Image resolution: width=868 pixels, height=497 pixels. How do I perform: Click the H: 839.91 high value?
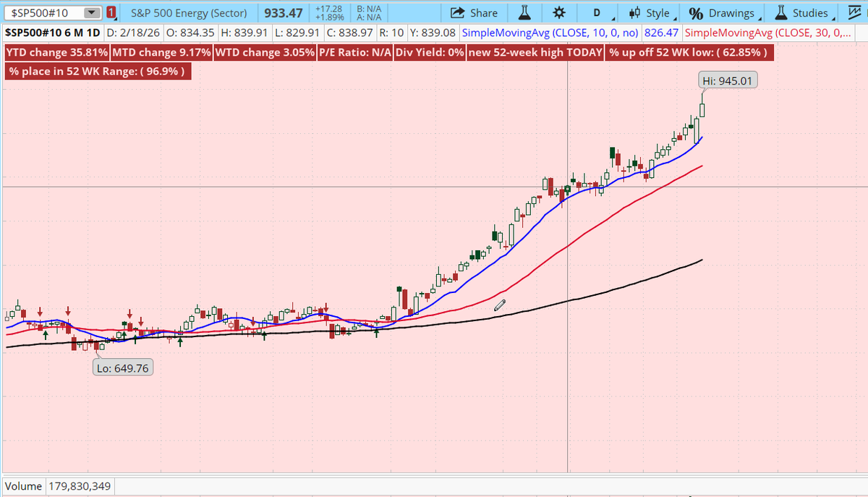click(x=244, y=33)
